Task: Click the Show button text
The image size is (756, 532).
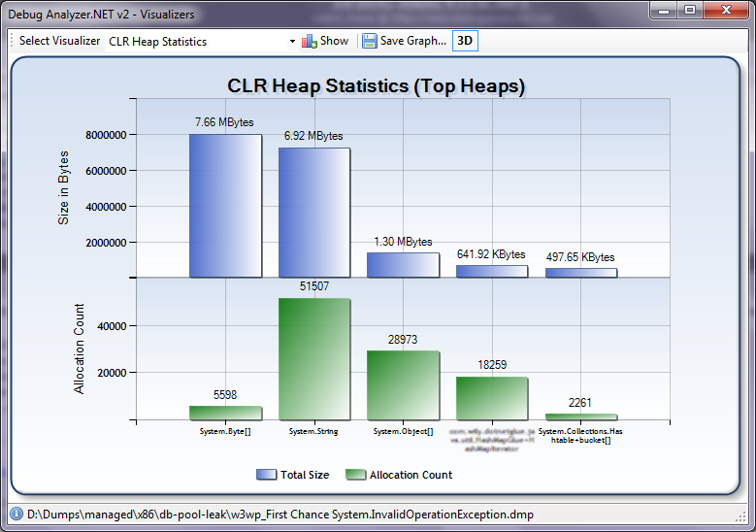Action: pos(334,41)
